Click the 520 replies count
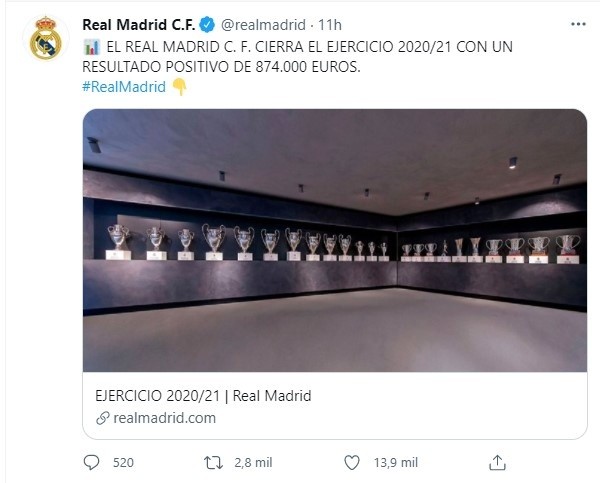This screenshot has width=600, height=483. [123, 462]
